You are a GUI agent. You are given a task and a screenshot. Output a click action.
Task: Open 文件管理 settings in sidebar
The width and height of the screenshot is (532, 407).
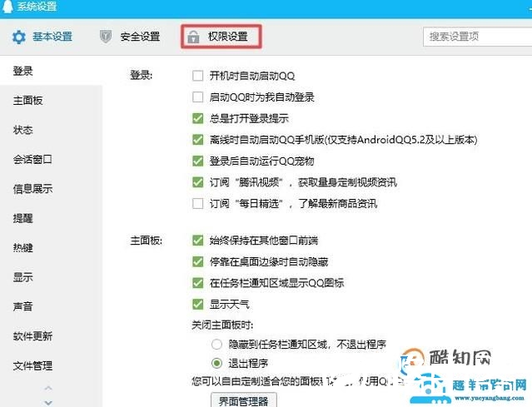pyautogui.click(x=32, y=366)
